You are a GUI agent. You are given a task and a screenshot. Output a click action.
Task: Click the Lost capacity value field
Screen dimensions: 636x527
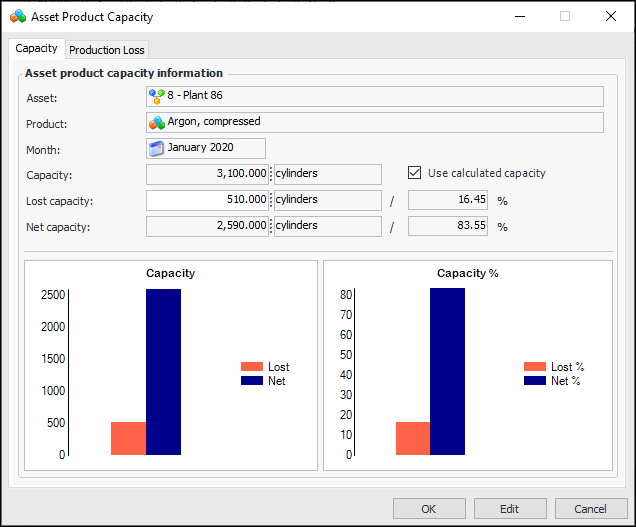(208, 200)
